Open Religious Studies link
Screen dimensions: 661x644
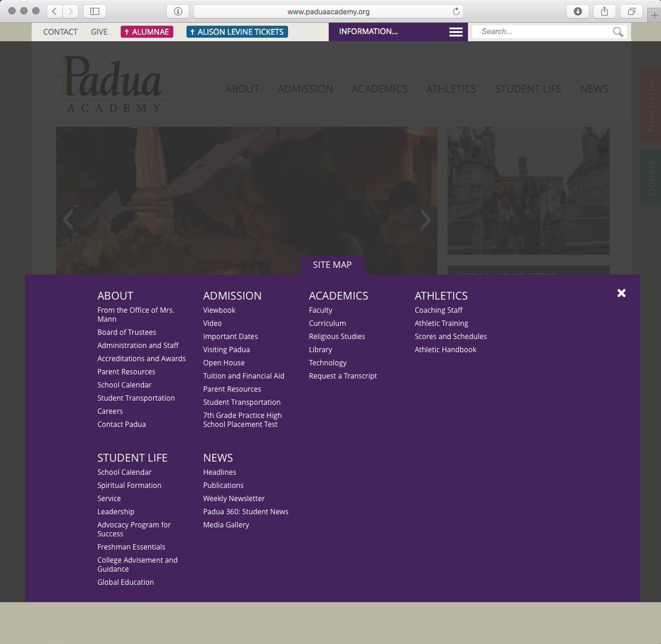337,337
